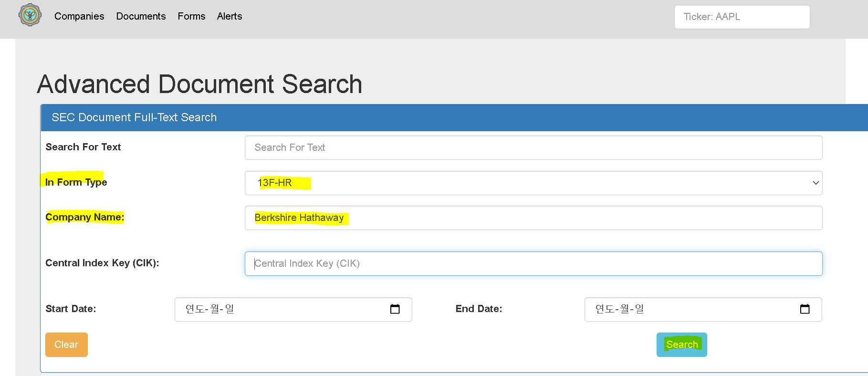Click the Start Date field
Screen dimensions: 868x376
293,309
